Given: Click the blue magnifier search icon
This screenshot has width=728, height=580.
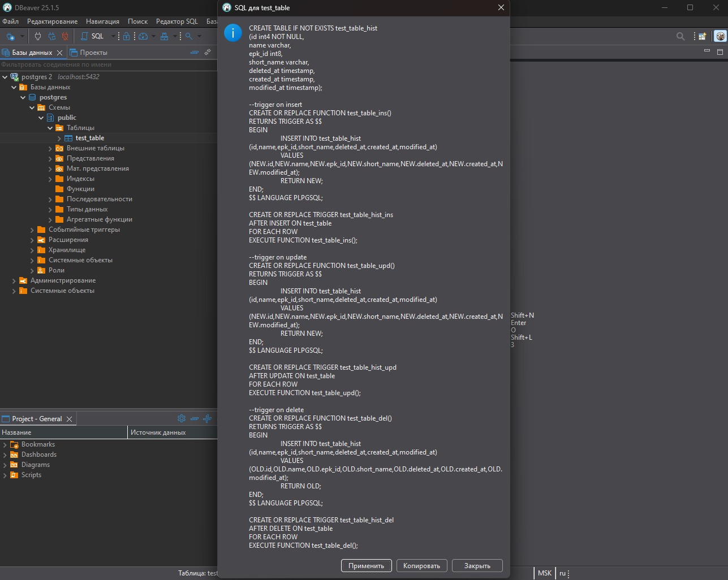Looking at the screenshot, I should point(189,36).
